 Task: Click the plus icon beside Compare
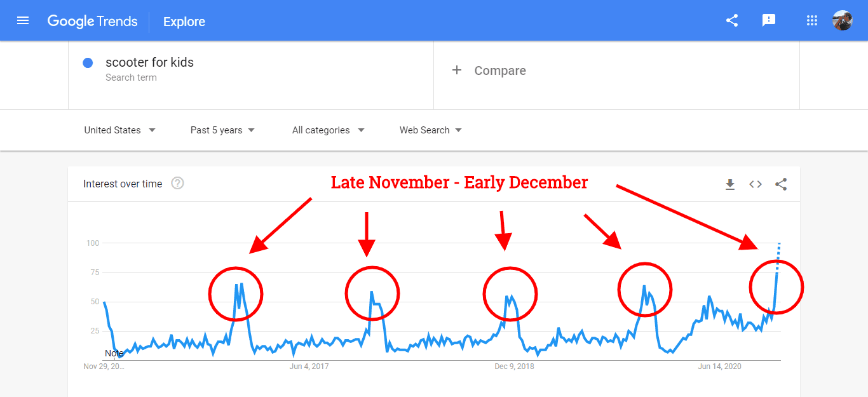point(456,71)
